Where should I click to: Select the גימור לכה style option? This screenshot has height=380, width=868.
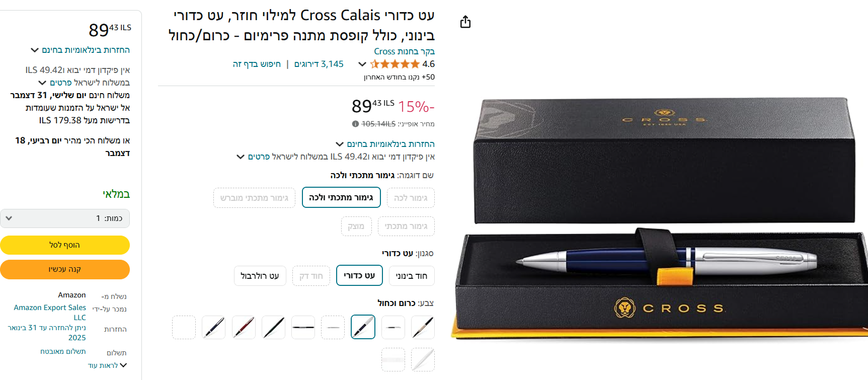pos(411,198)
